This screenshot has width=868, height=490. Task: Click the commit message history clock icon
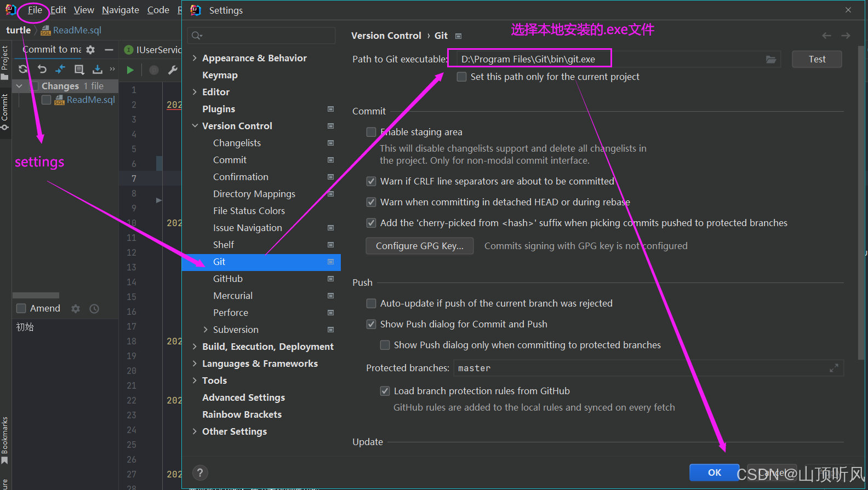[94, 309]
